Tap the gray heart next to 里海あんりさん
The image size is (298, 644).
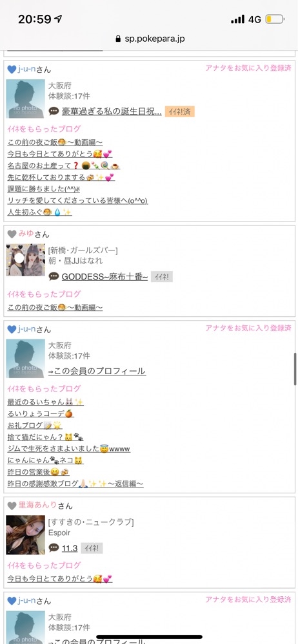[x=12, y=506]
